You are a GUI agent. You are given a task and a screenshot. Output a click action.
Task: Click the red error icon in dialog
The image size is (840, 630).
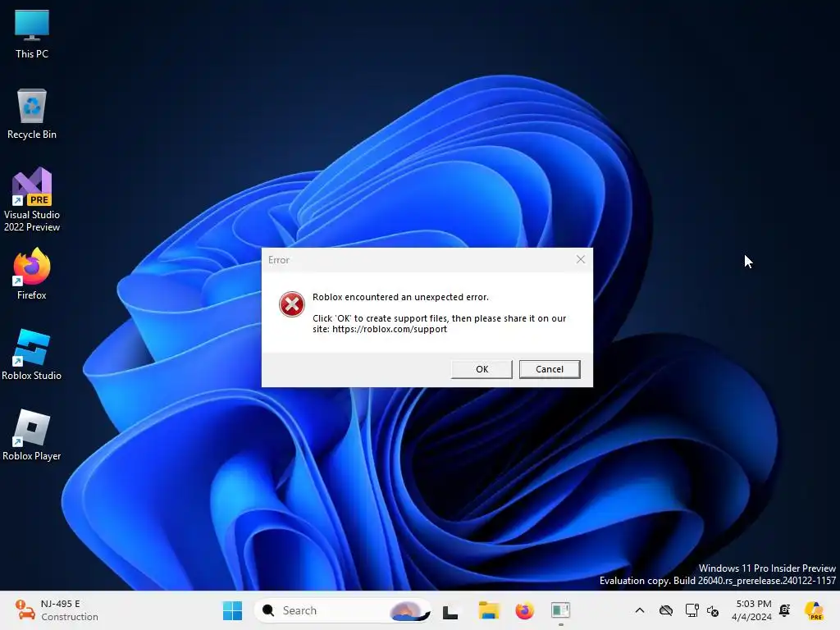tap(292, 304)
